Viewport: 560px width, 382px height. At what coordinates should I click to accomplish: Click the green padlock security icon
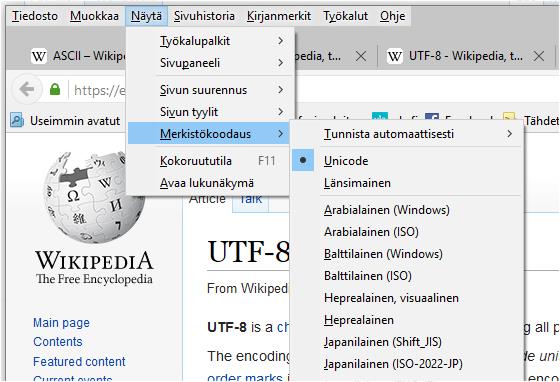point(55,89)
